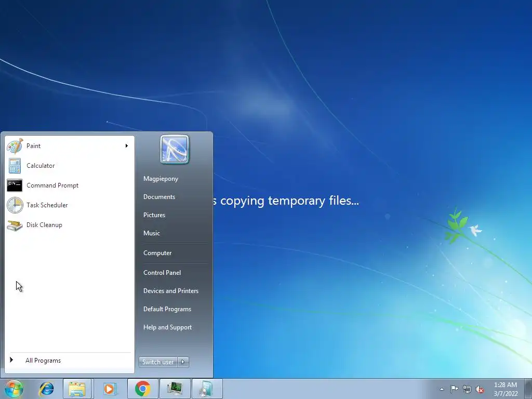The height and width of the screenshot is (399, 532).
Task: Select the Disk Cleanup text label
Action: pyautogui.click(x=45, y=225)
